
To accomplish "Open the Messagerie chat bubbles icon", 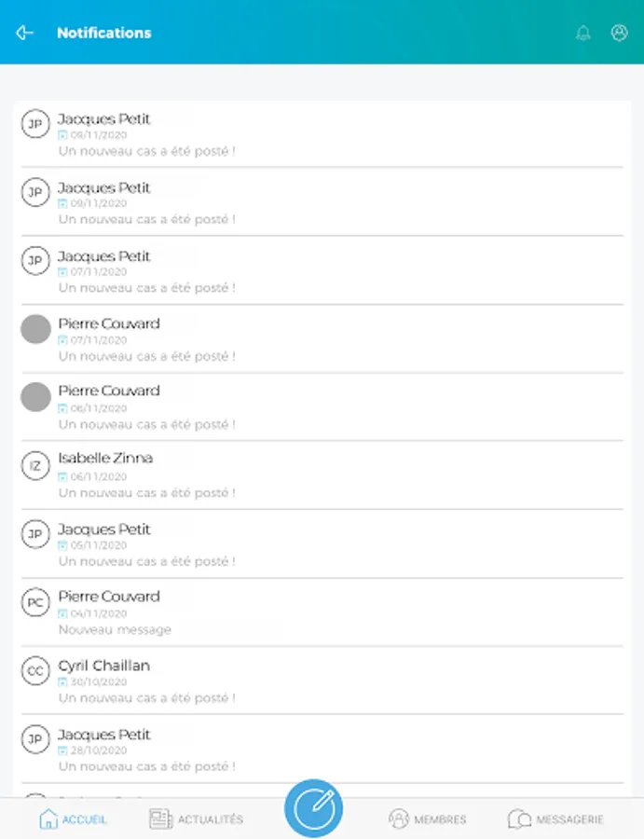I will 519,818.
